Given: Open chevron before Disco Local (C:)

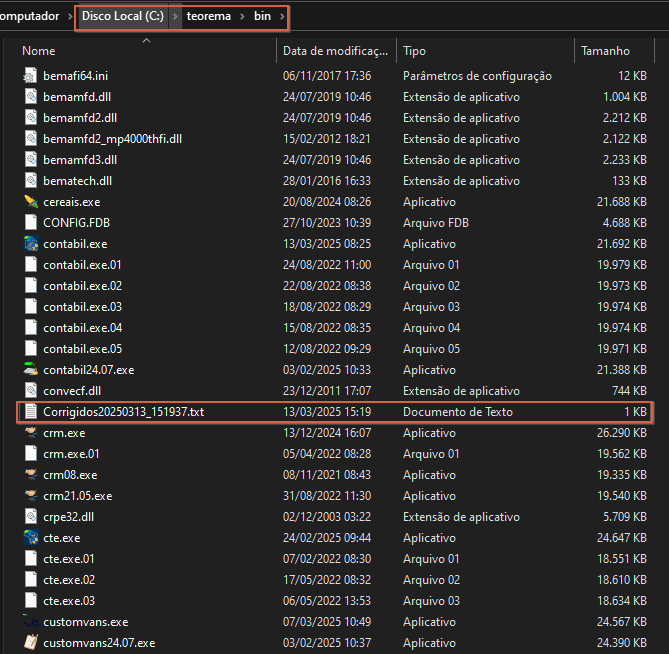Looking at the screenshot, I should point(70,17).
